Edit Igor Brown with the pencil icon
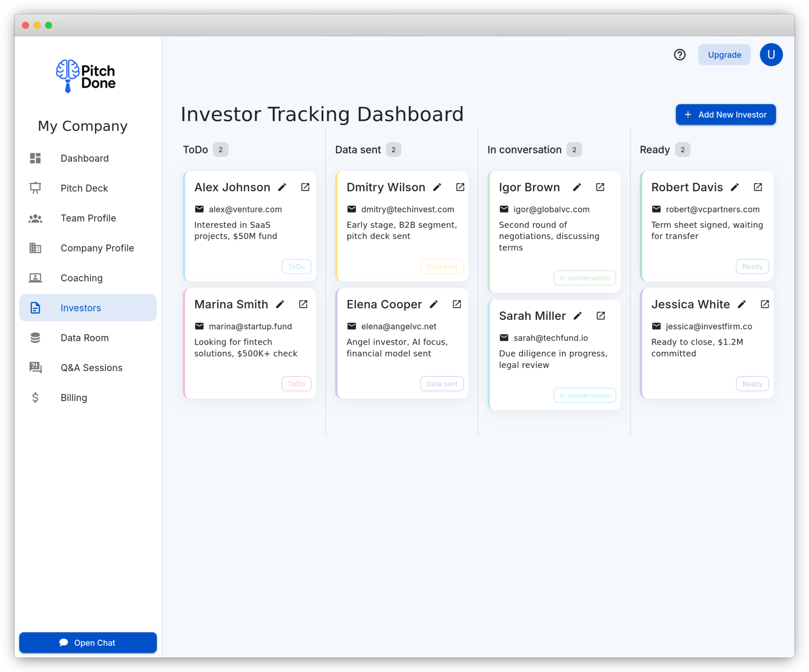Image resolution: width=809 pixels, height=672 pixels. coord(577,188)
